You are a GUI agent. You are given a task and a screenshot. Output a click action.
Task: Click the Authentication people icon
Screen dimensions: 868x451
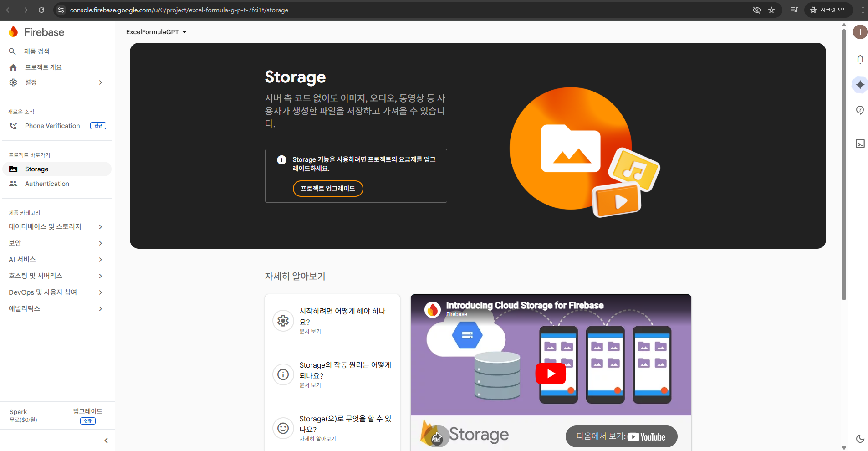tap(13, 184)
